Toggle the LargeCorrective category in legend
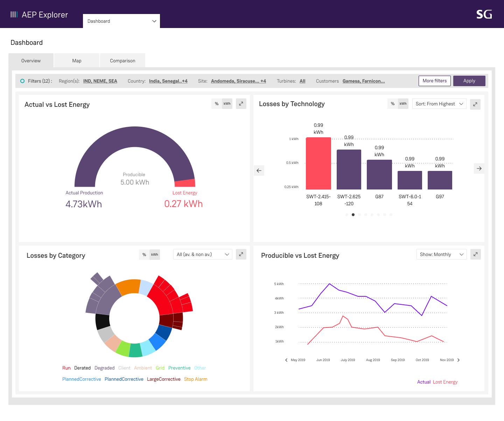Screen dimensions: 504x421 point(164,379)
